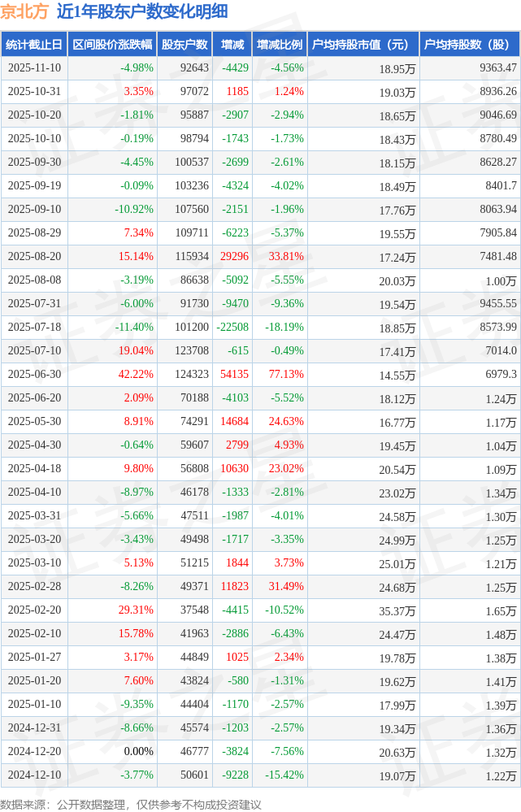
Task: Click the 户均持股市值（元） column header
Action: [363, 45]
